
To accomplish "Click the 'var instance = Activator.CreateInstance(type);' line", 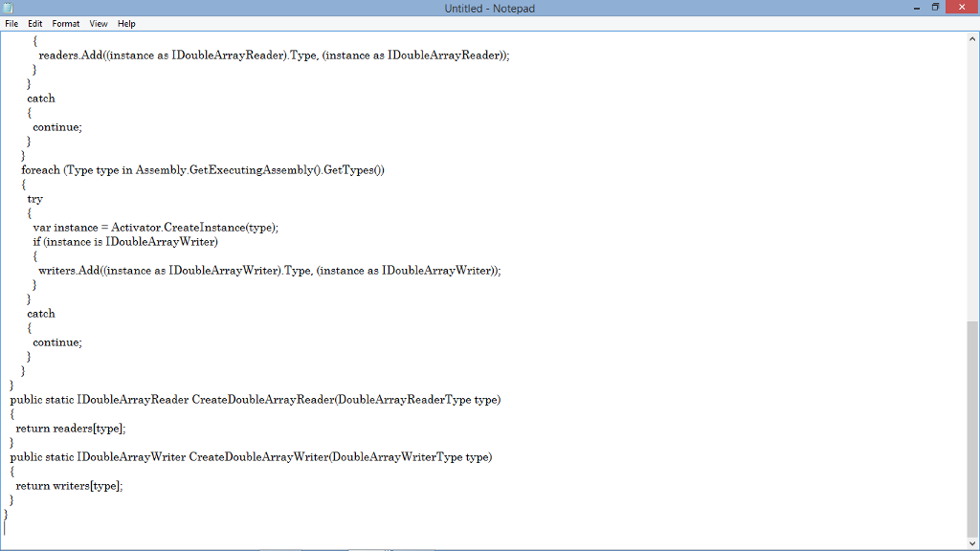I will [156, 228].
